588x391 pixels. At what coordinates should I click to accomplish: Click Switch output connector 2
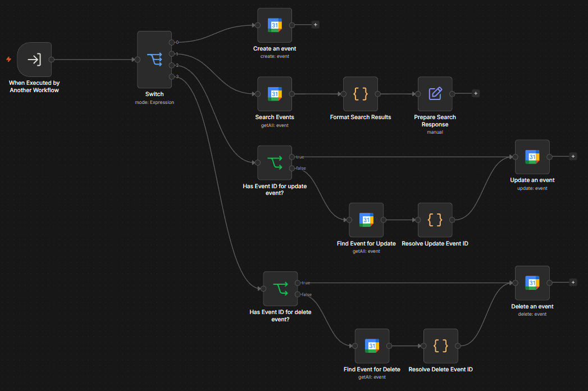pyautogui.click(x=172, y=65)
